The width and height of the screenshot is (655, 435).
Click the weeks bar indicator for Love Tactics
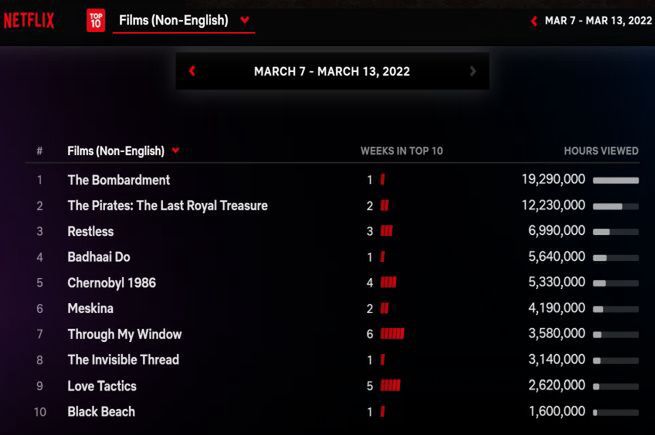390,385
